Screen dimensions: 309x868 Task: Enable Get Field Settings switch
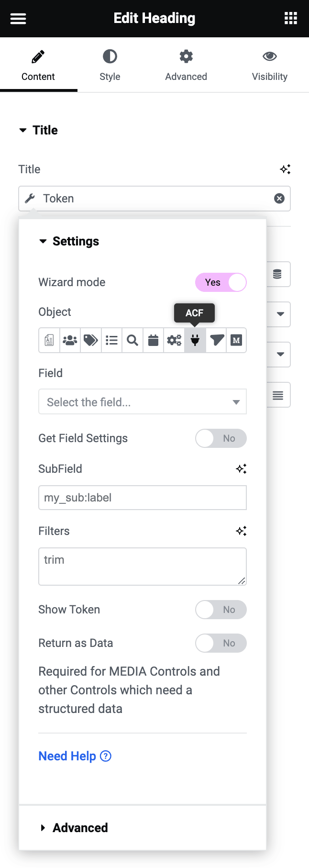pos(221,438)
